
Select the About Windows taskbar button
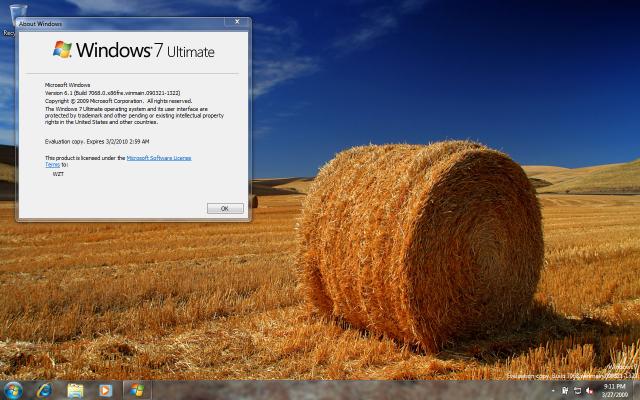click(137, 389)
